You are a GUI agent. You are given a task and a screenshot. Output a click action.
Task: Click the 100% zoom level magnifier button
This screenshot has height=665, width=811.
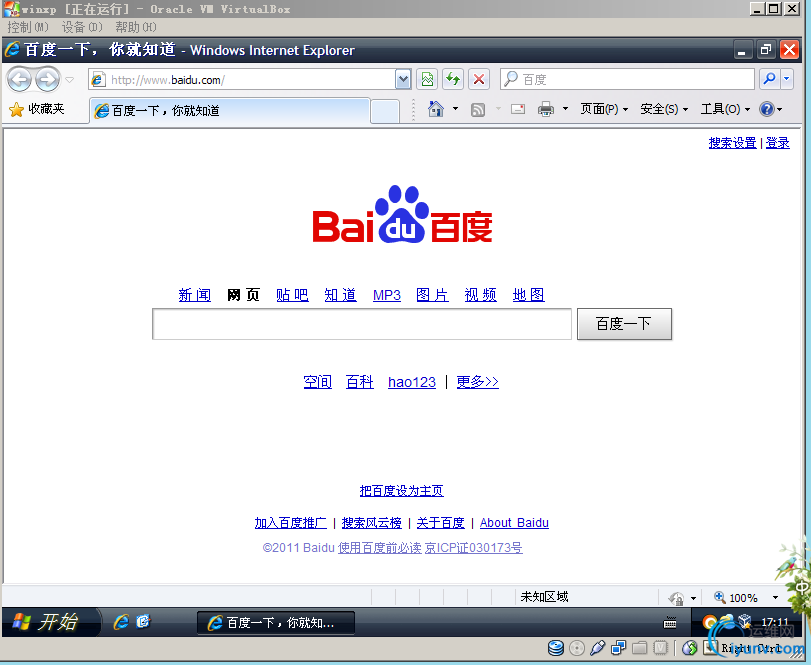(x=736, y=598)
